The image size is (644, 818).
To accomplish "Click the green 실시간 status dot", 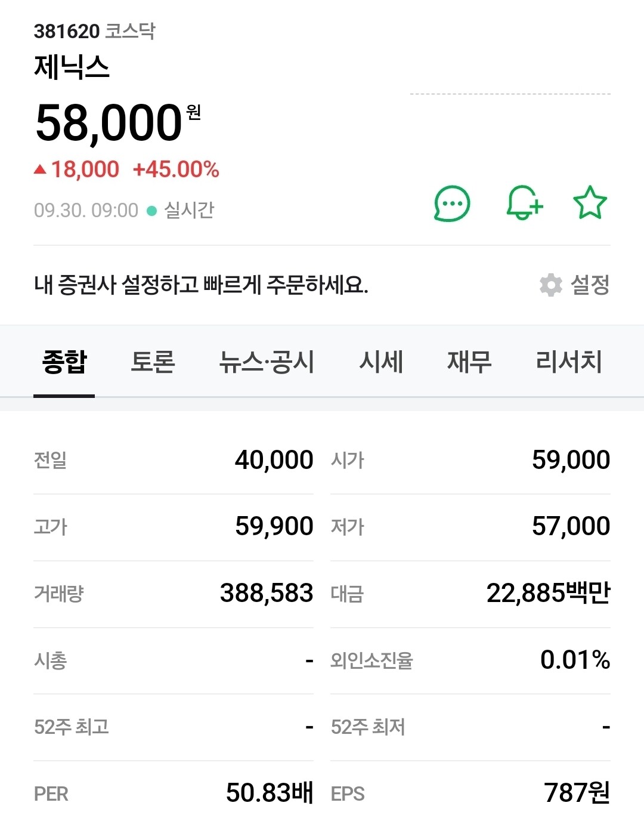I will click(151, 211).
